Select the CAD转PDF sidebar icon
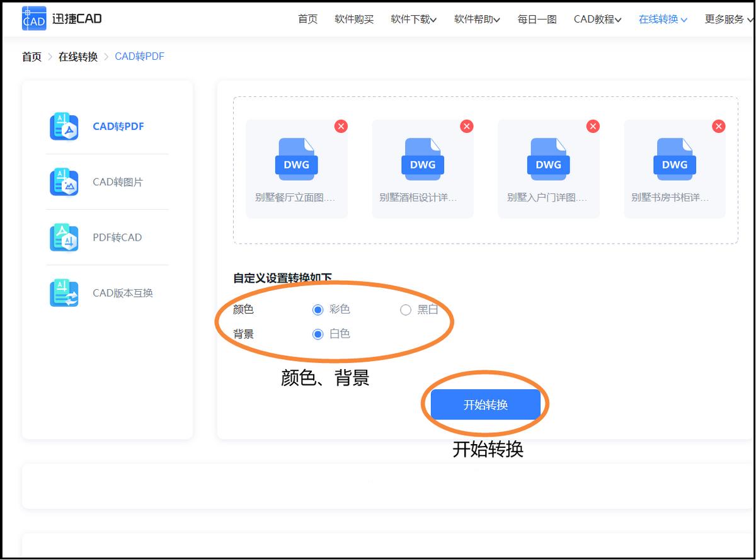 click(x=64, y=126)
